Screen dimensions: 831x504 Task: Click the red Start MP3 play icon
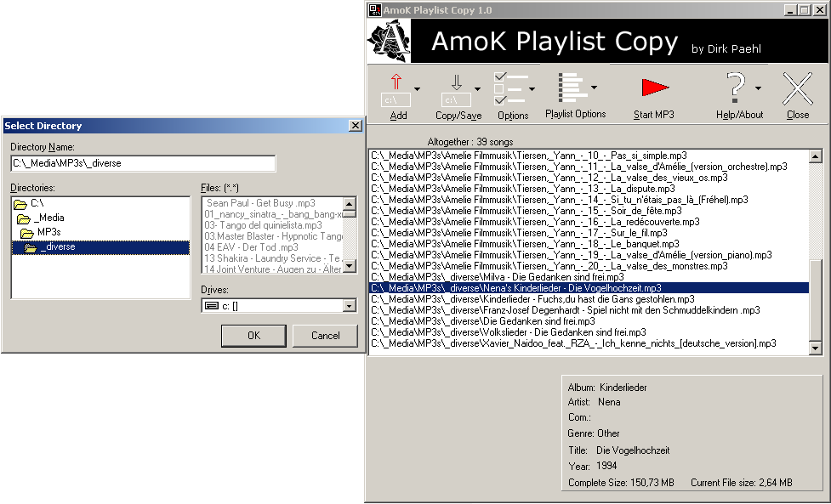coord(655,88)
